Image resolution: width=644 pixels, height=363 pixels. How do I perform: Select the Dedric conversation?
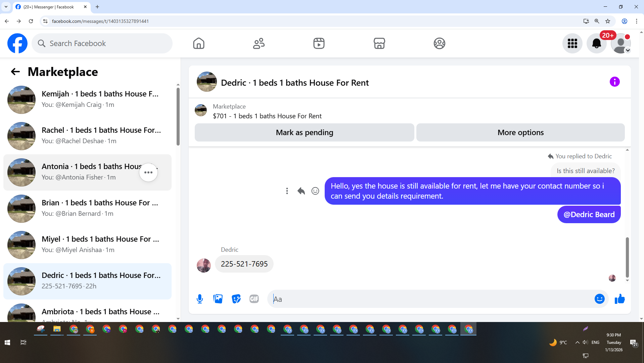tap(87, 281)
